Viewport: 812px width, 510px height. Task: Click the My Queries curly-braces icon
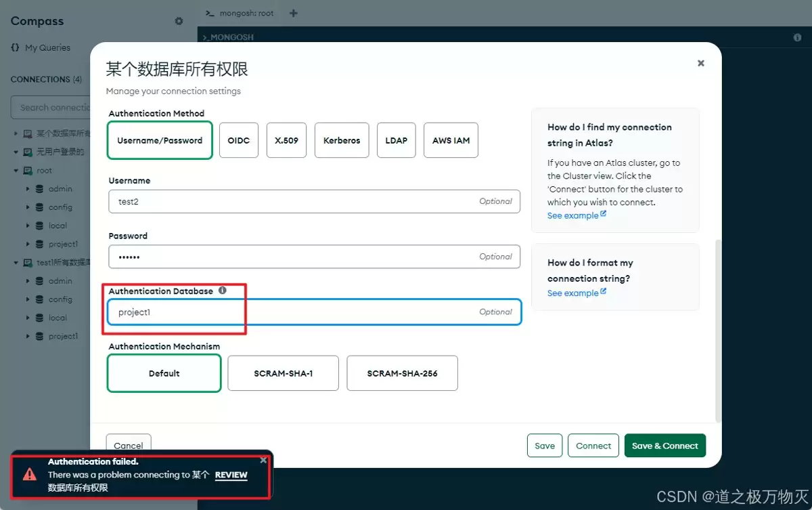[x=15, y=47]
